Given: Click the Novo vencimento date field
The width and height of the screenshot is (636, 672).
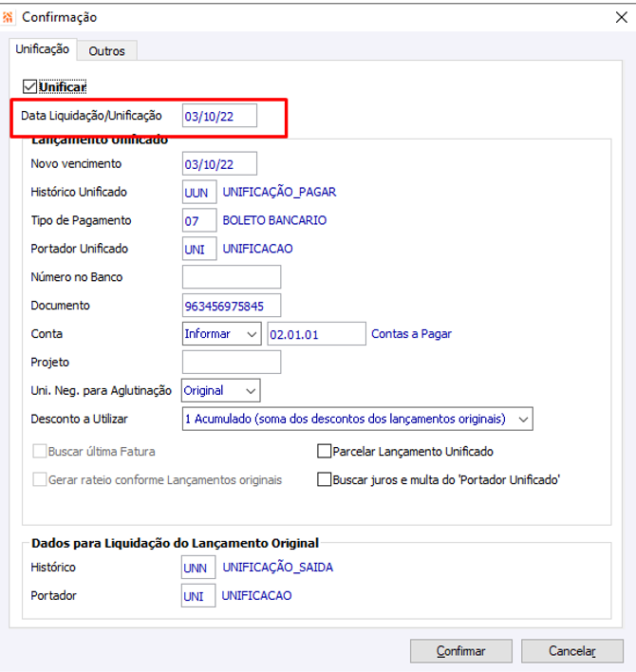Looking at the screenshot, I should tap(219, 163).
